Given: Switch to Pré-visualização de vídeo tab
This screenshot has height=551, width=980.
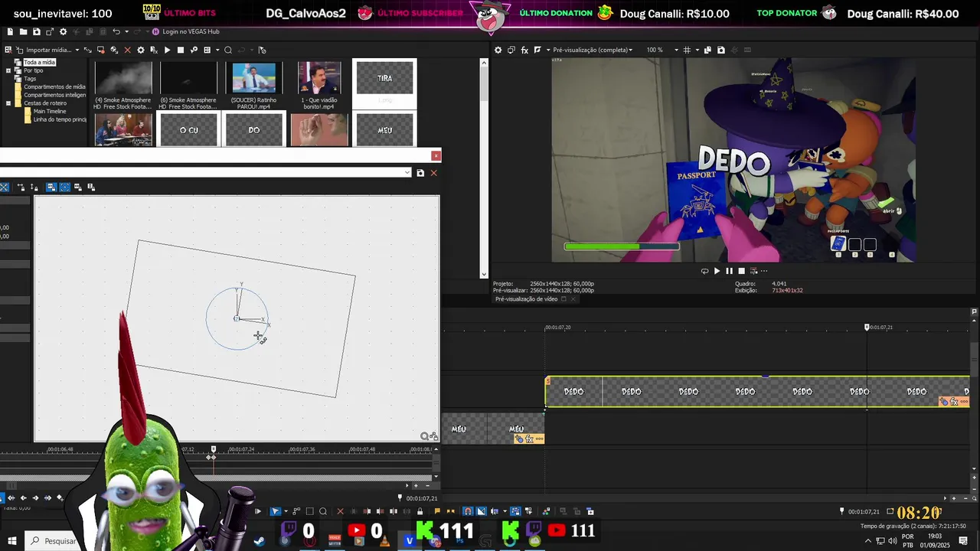Looking at the screenshot, I should (x=526, y=299).
